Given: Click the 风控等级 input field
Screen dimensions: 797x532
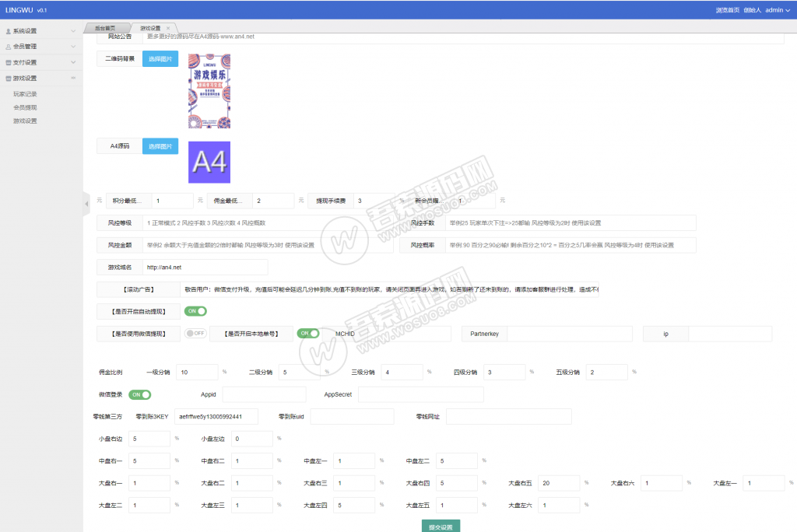Looking at the screenshot, I should (268, 222).
